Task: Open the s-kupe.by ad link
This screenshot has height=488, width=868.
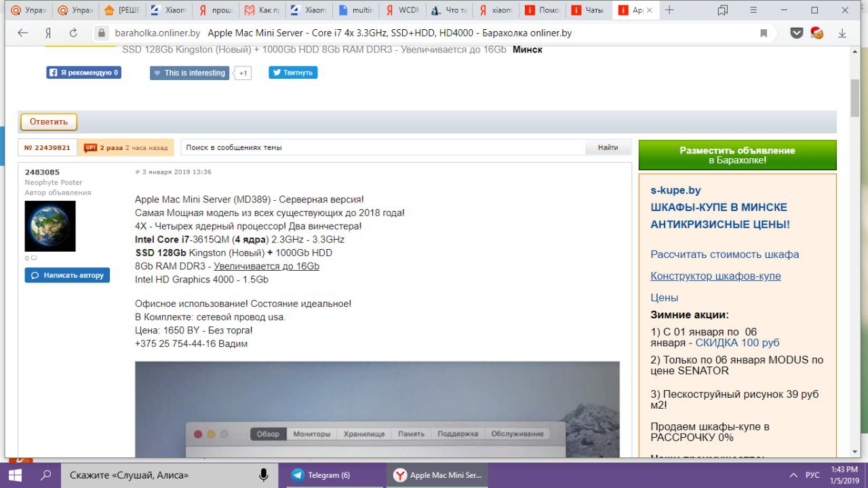Action: click(x=675, y=190)
